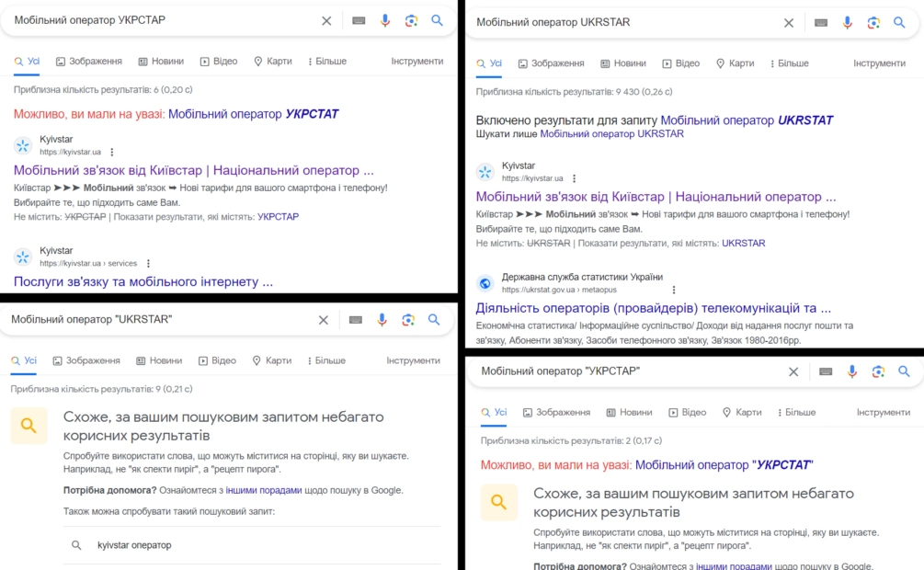This screenshot has width=924, height=570.
Task: Start voice search in УКРСТАР search bar
Action: click(385, 20)
